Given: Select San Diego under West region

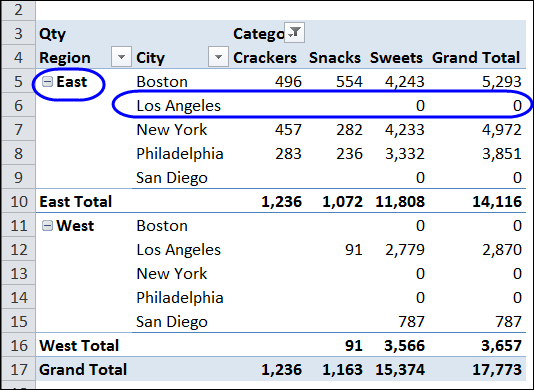Looking at the screenshot, I should coord(172,322).
